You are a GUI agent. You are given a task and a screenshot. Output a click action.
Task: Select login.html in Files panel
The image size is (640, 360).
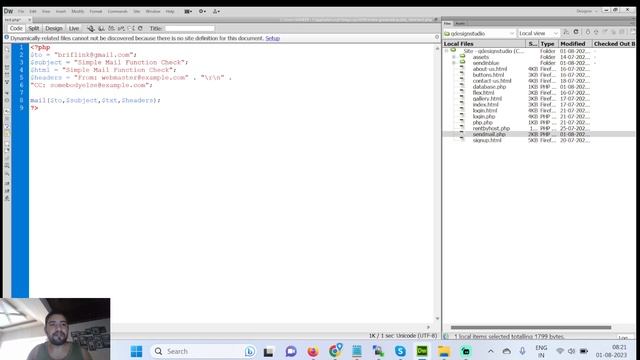(485, 111)
